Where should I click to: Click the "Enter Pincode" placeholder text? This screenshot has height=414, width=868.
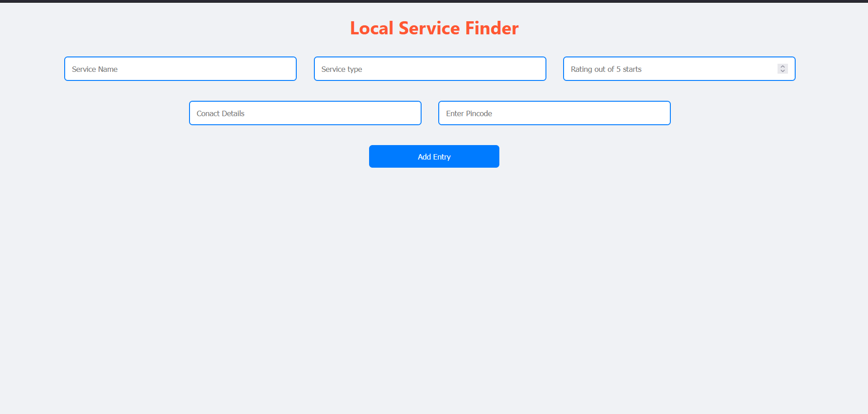(469, 113)
